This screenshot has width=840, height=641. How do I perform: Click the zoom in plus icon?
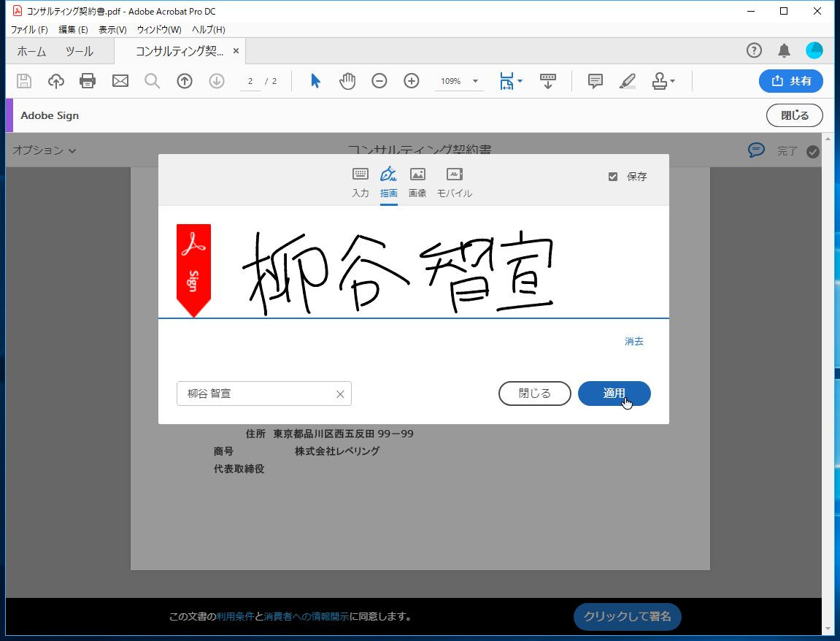(x=412, y=81)
